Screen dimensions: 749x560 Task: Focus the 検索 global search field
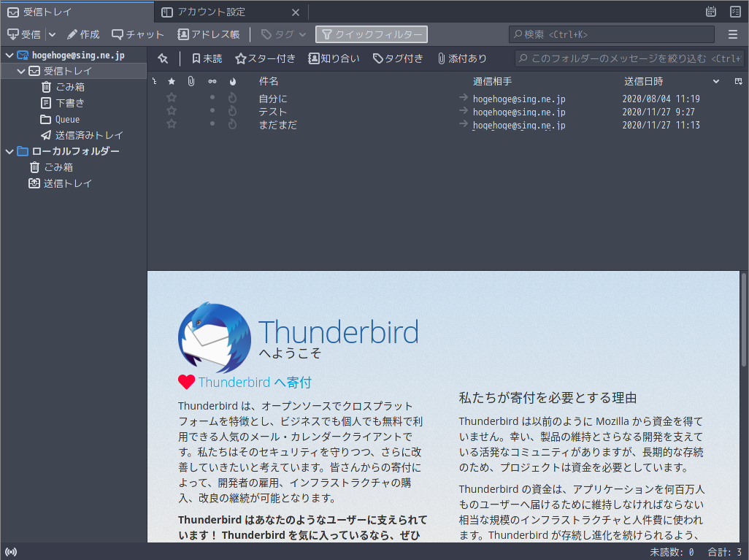click(x=612, y=34)
